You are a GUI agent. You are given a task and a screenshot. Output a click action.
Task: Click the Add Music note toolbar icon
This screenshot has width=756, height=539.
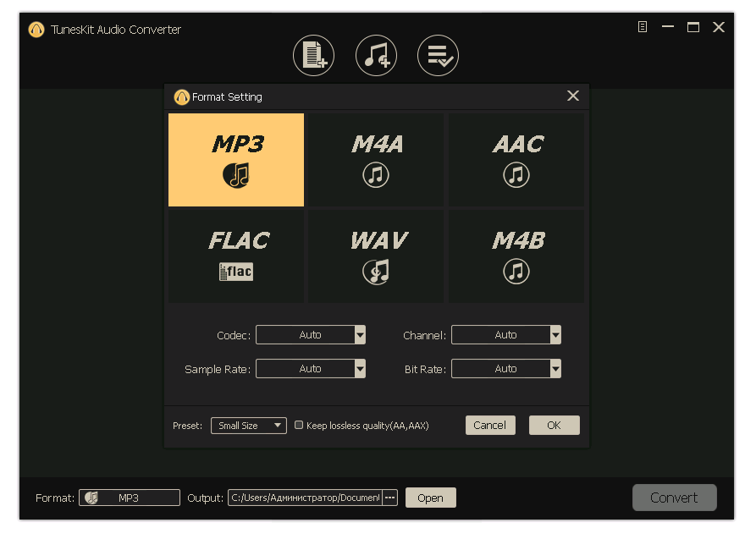[376, 54]
